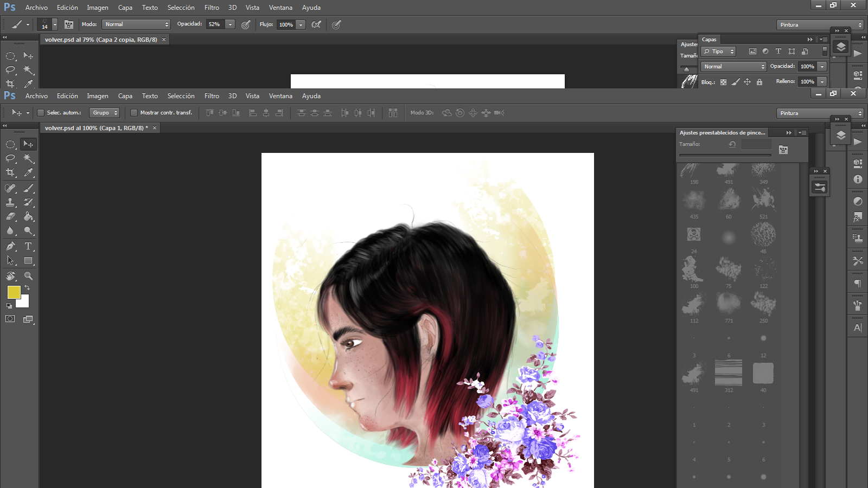Screen dimensions: 868x488
Task: Select the Path Selection tool
Action: click(x=10, y=260)
